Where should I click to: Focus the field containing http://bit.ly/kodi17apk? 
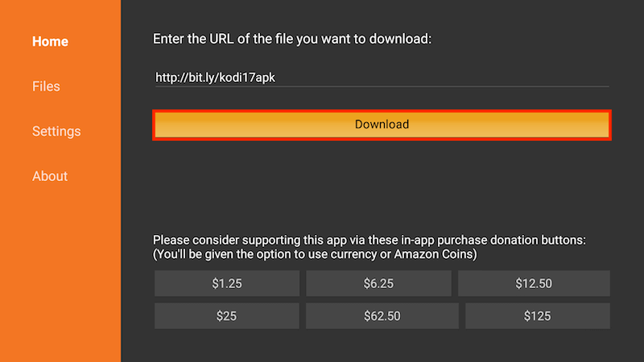(382, 77)
